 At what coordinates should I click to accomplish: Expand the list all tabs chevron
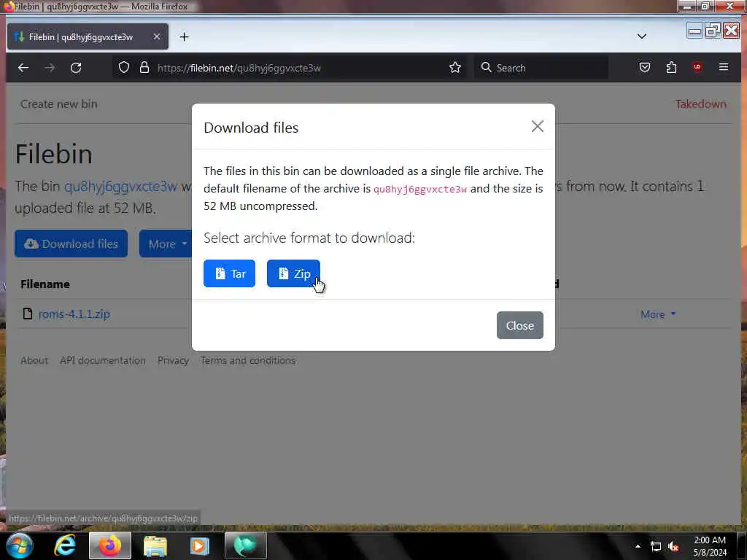(x=642, y=36)
